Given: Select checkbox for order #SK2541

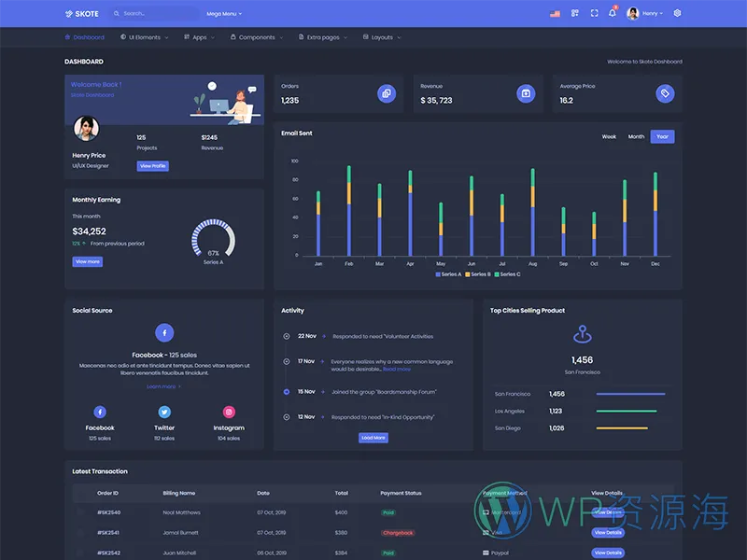Looking at the screenshot, I should 80,533.
